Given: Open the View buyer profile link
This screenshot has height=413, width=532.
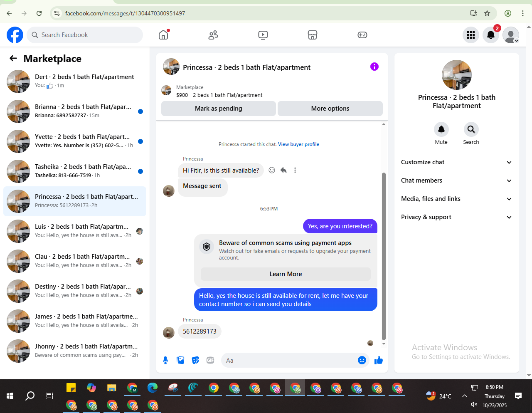Looking at the screenshot, I should pos(298,144).
